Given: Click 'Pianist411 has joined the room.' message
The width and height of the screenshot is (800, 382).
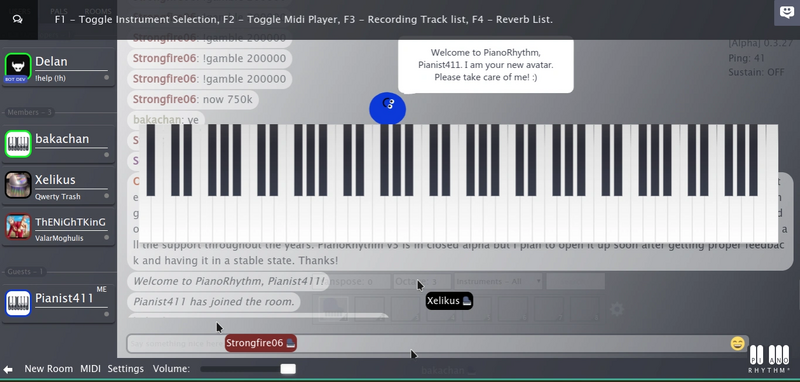Looking at the screenshot, I should pos(214,302).
